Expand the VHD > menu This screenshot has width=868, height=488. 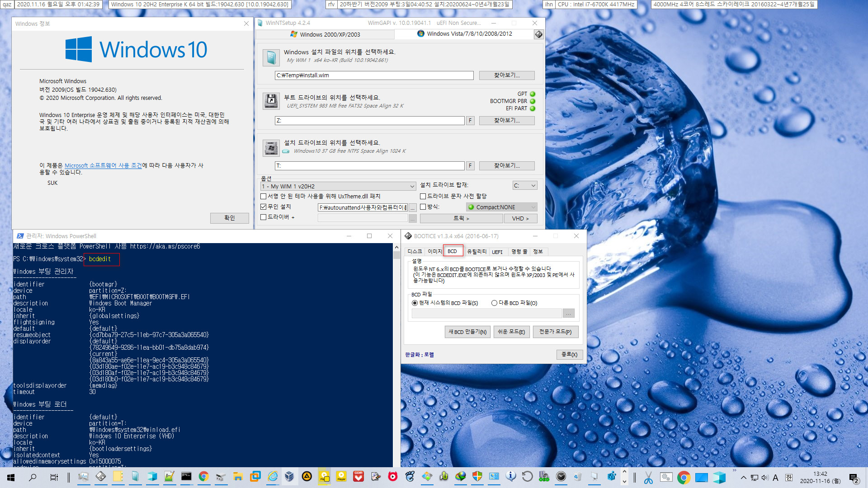520,218
